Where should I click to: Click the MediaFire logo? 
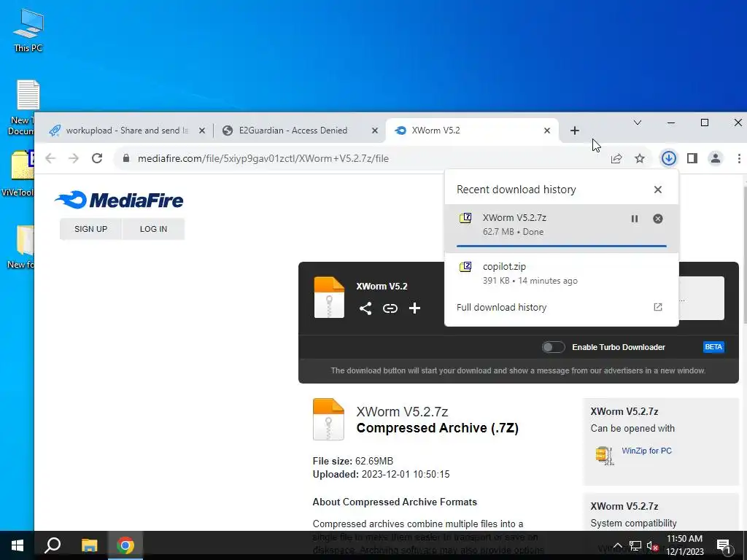(x=119, y=200)
